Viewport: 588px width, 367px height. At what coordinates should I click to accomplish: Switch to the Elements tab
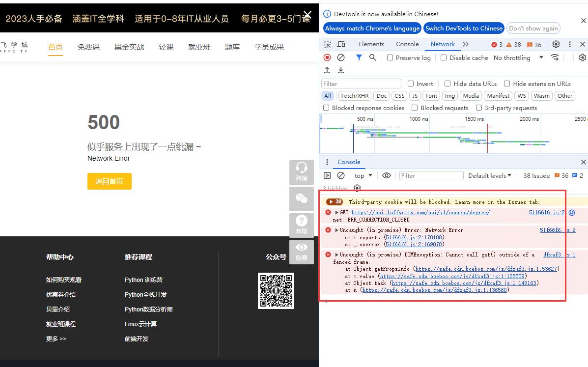[371, 44]
